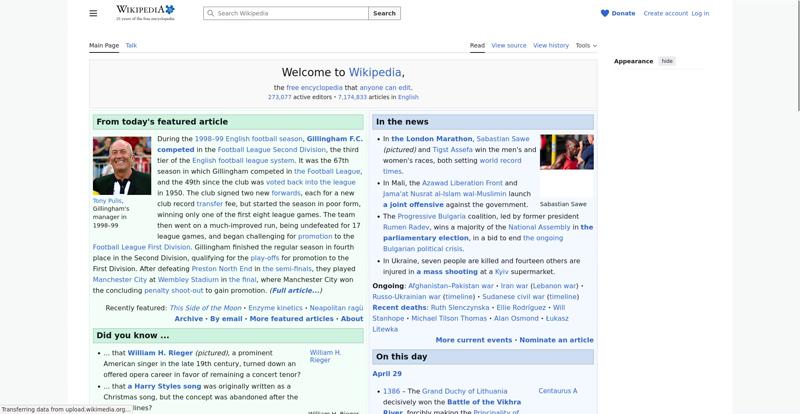
Task: Open the April 29 date link
Action: click(x=387, y=374)
